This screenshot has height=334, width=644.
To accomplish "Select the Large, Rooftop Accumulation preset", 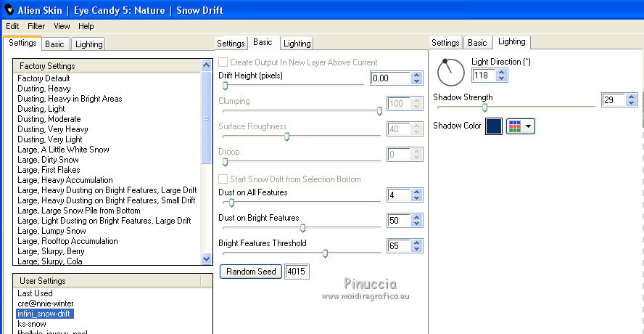I will coord(67,241).
